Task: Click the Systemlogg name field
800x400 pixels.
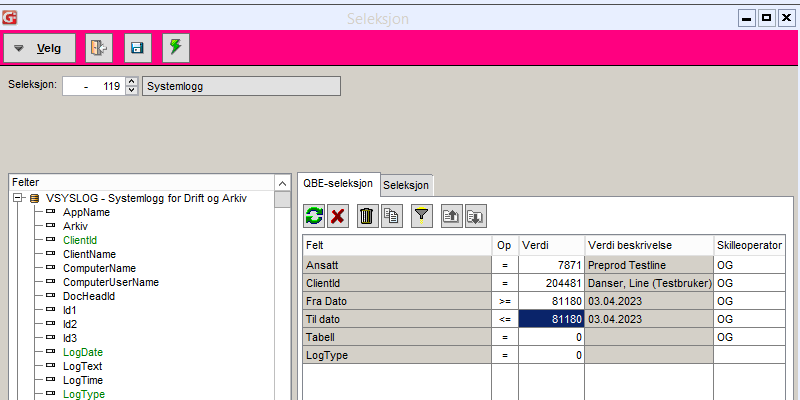Action: [x=241, y=86]
